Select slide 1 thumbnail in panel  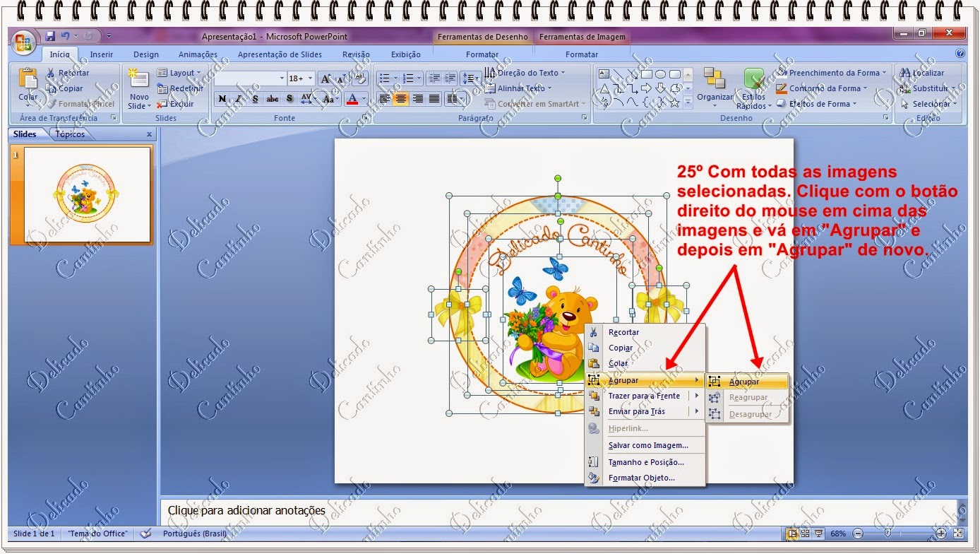pyautogui.click(x=88, y=194)
